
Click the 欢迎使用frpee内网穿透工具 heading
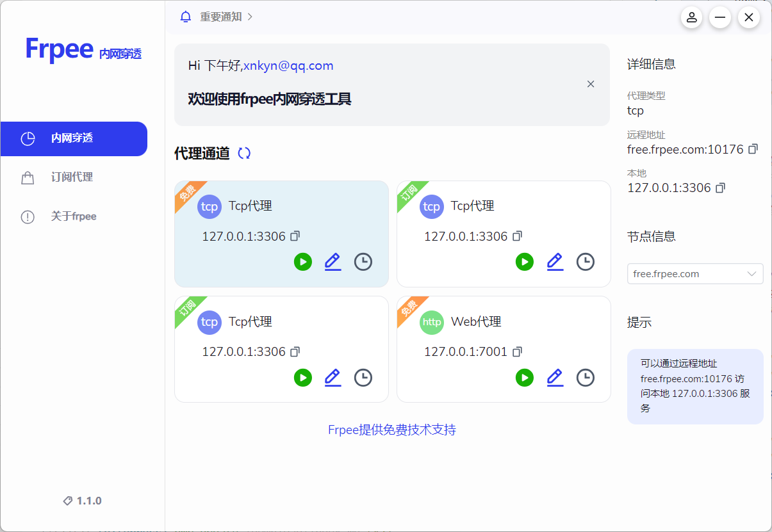tap(270, 99)
